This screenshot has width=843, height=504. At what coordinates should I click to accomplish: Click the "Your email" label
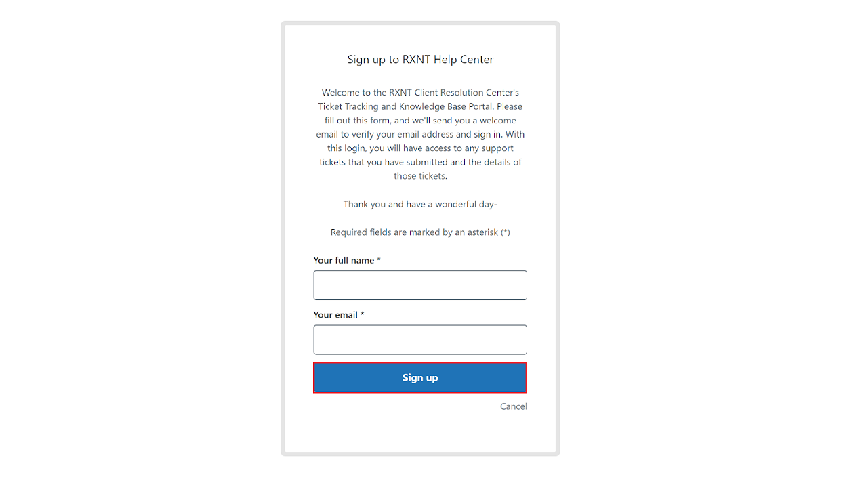tap(335, 314)
